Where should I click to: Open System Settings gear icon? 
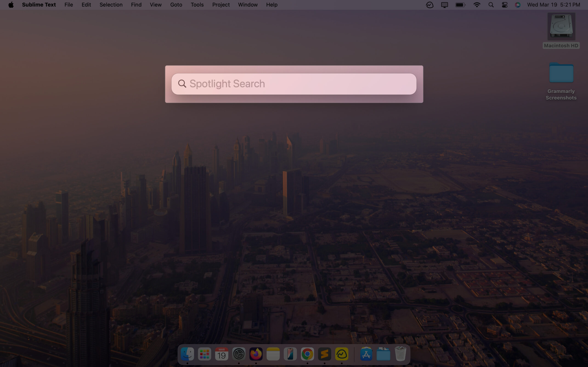coord(239,354)
